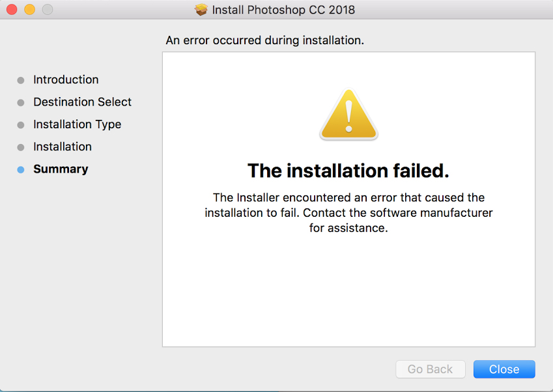Select the Installation step in sidebar
This screenshot has width=553, height=392.
point(62,147)
